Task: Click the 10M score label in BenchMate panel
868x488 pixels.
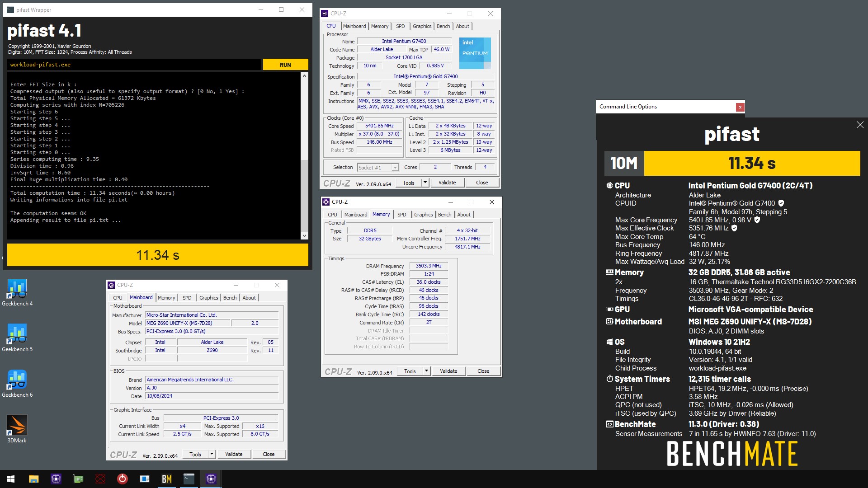Action: [624, 163]
